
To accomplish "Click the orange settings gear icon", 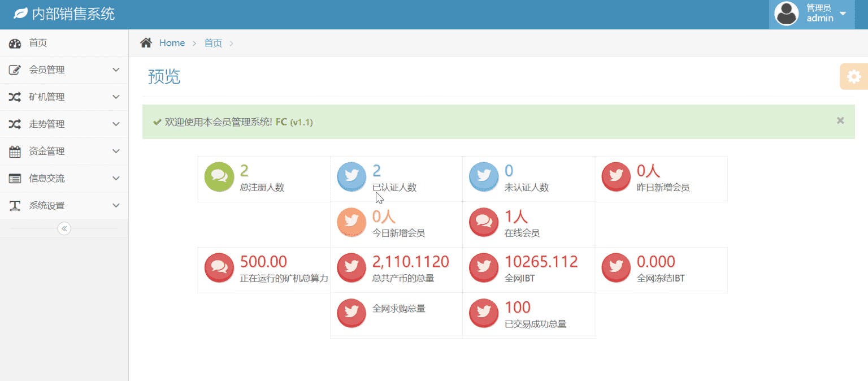I will [x=854, y=77].
